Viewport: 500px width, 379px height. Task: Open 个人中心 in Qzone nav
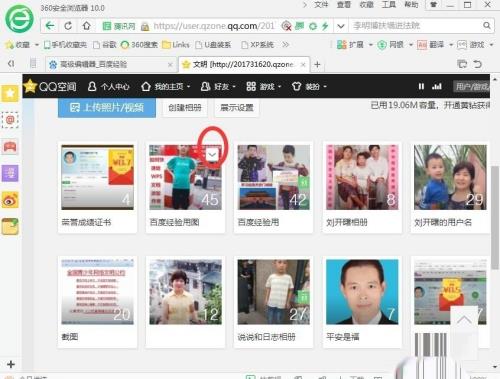(x=108, y=87)
